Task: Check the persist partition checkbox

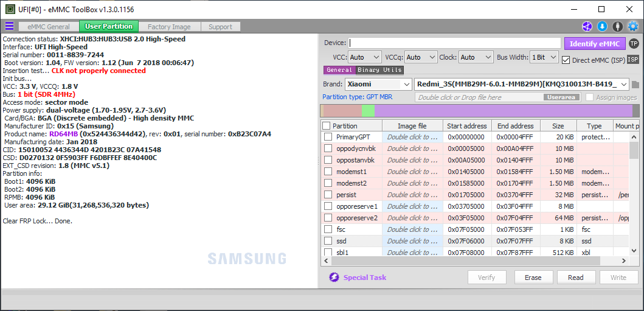Action: point(328,194)
